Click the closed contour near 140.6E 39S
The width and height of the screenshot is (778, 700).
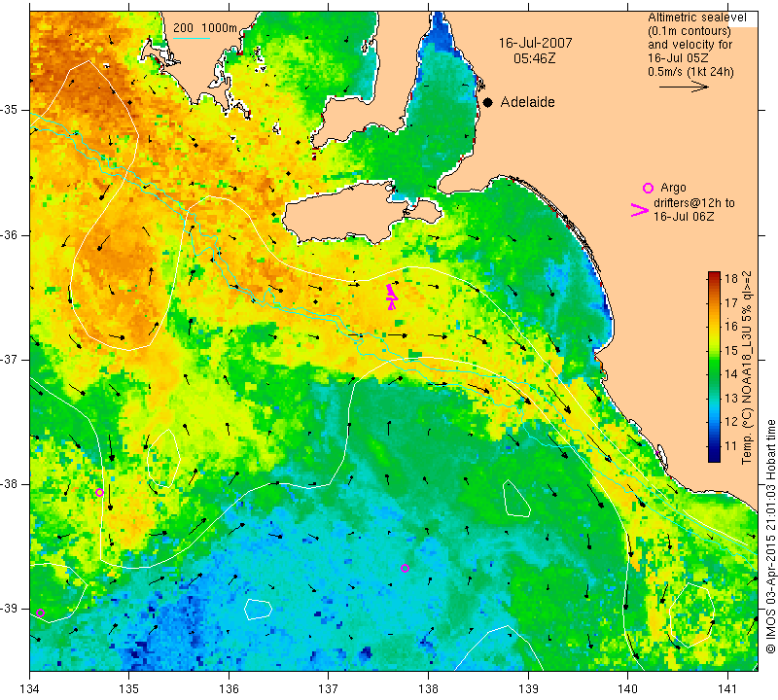[x=691, y=615]
